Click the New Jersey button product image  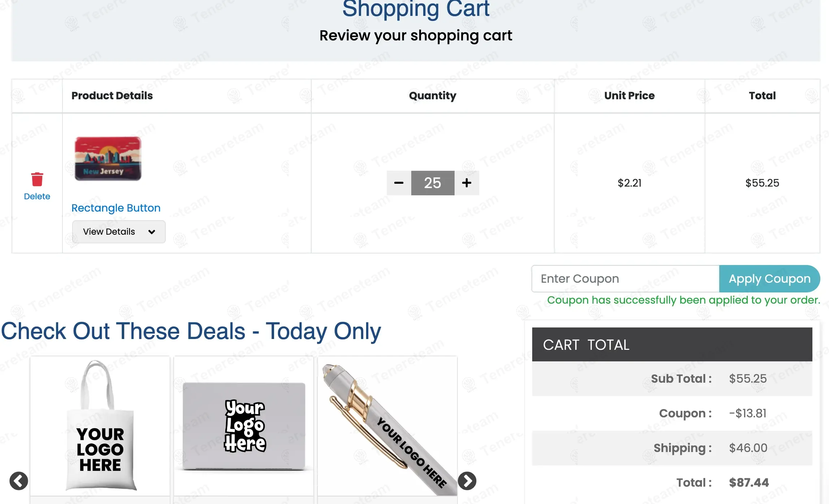click(x=108, y=158)
